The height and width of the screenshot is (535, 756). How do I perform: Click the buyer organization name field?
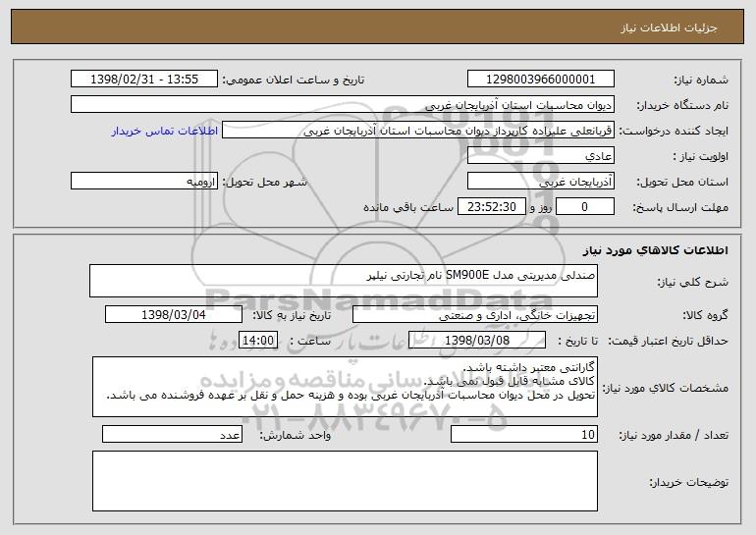(x=343, y=104)
